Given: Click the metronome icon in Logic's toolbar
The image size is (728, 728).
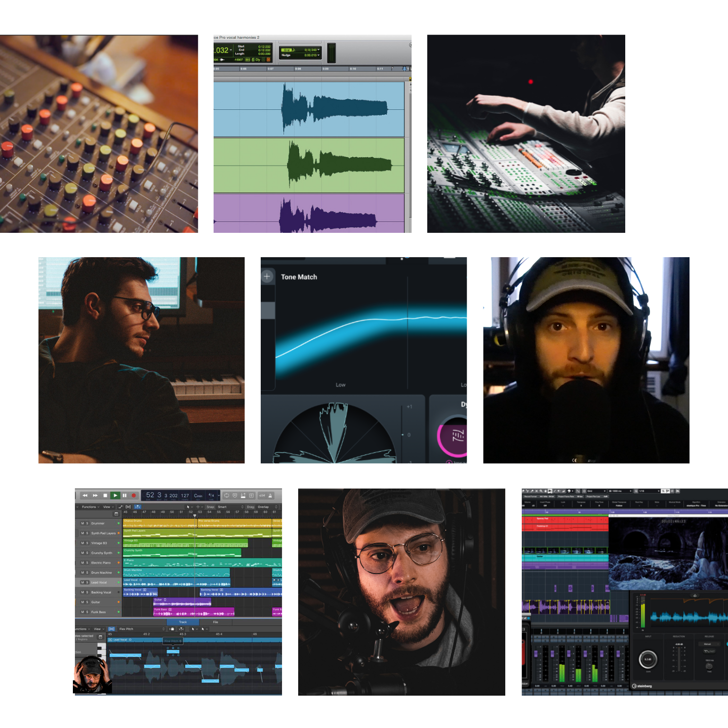Looking at the screenshot, I should (x=269, y=495).
